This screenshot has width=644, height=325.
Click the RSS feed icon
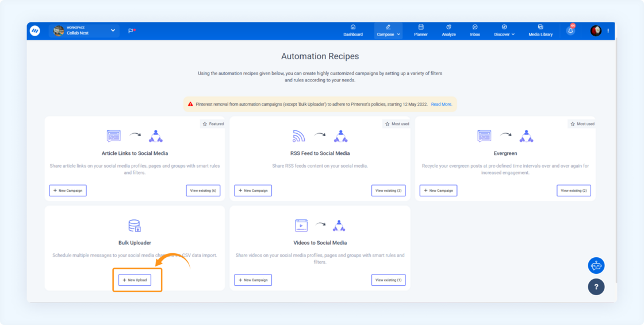coord(298,136)
